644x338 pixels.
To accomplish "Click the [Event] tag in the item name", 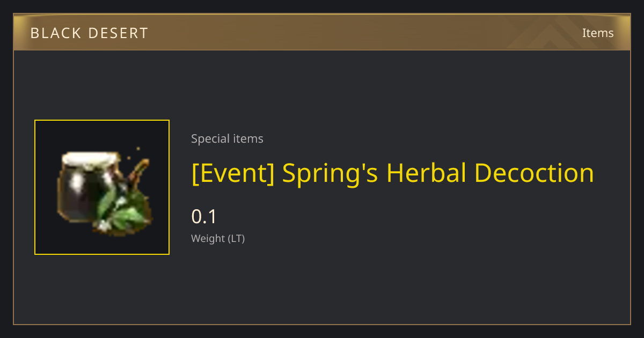I will [233, 174].
